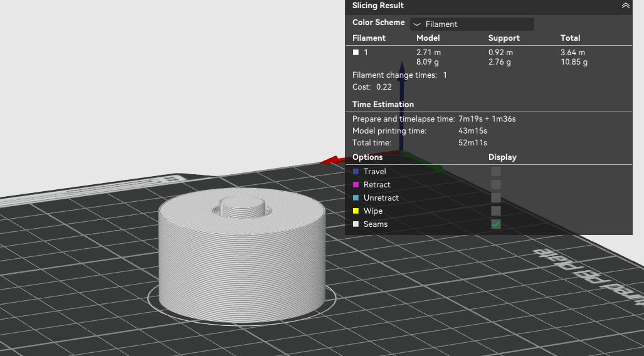Click the blue Travel color icon
The width and height of the screenshot is (644, 356).
coord(356,172)
